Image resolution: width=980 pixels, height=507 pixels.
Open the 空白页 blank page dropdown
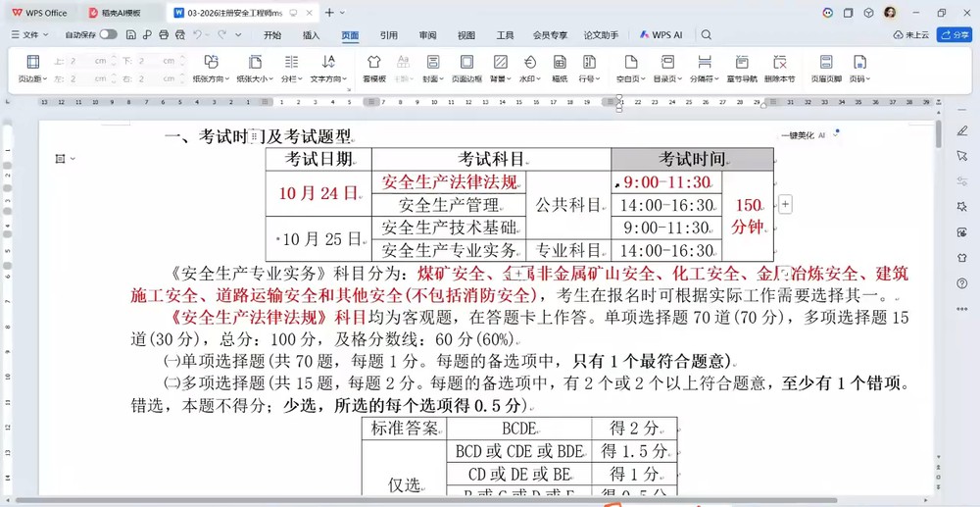point(631,78)
